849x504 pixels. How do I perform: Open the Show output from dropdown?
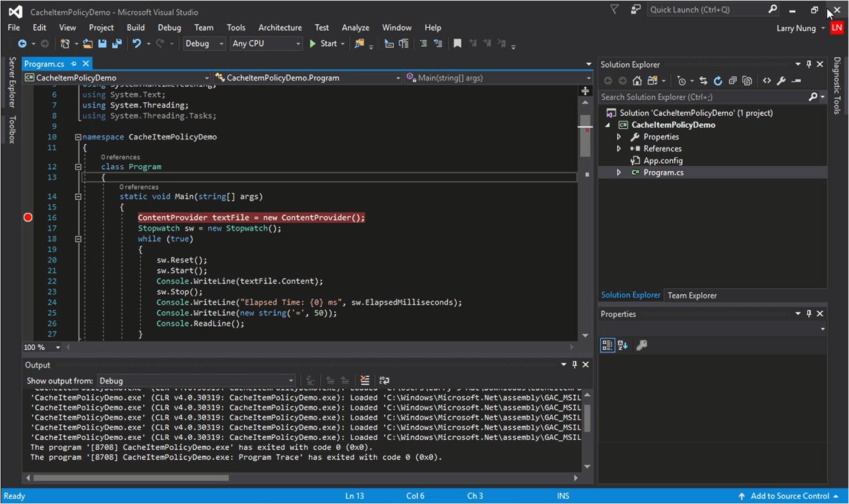coord(196,381)
